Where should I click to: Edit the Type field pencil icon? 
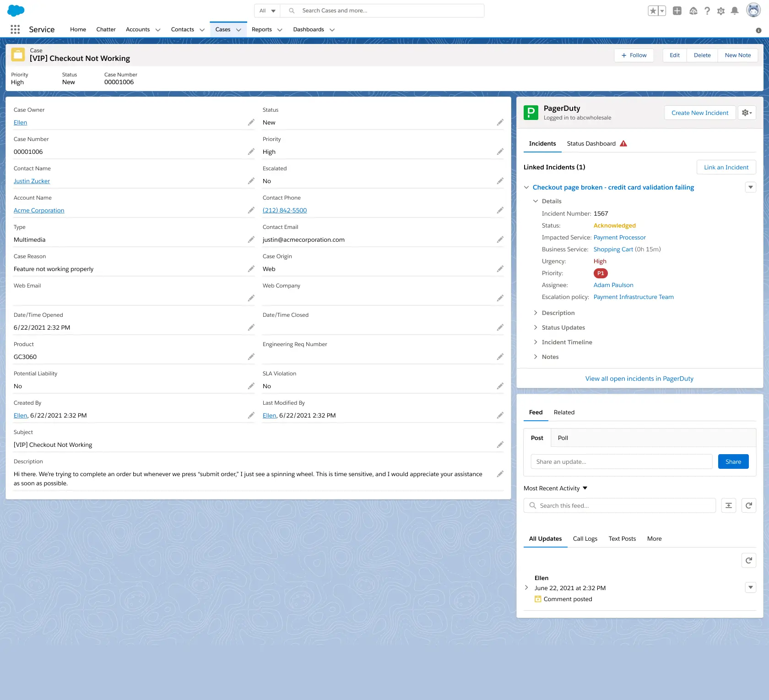(x=251, y=239)
